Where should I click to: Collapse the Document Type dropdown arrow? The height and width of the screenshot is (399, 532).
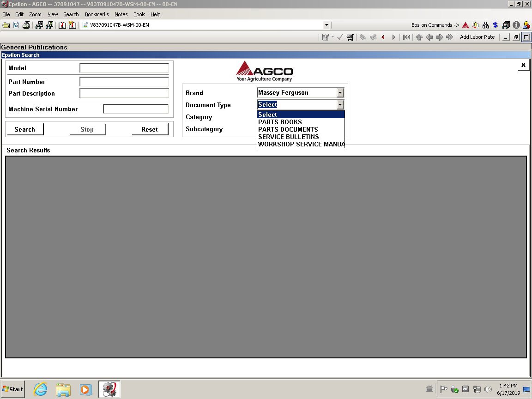(x=340, y=105)
